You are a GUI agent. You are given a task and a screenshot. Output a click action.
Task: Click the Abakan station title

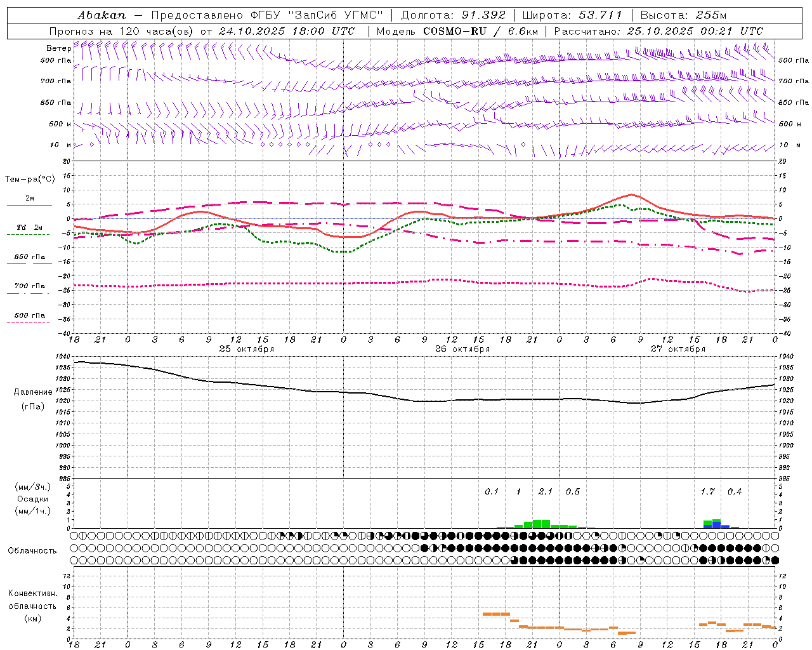click(101, 15)
